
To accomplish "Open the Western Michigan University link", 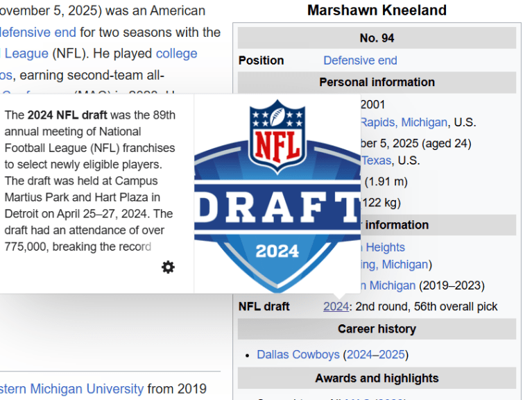I will tap(71, 389).
